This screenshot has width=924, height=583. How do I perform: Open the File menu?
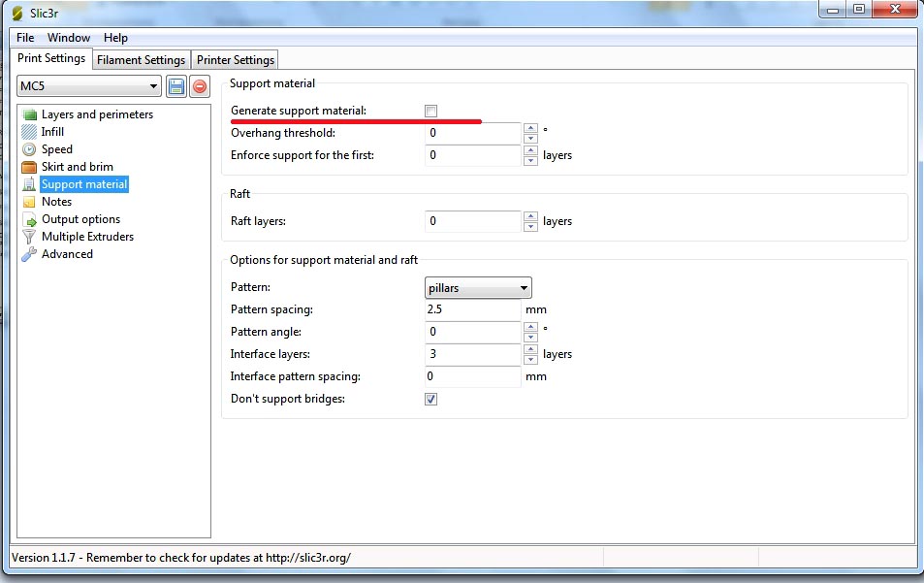pyautogui.click(x=25, y=38)
